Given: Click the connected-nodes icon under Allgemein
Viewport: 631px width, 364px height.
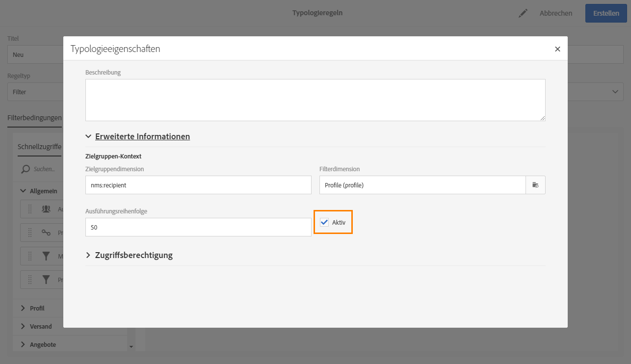Looking at the screenshot, I should pos(46,233).
